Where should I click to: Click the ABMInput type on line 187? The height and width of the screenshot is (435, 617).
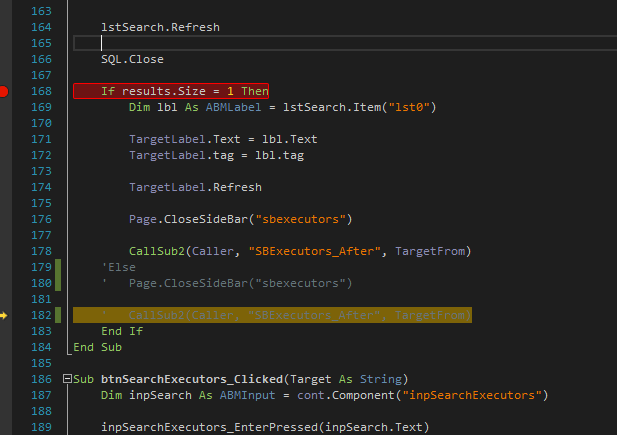point(247,395)
